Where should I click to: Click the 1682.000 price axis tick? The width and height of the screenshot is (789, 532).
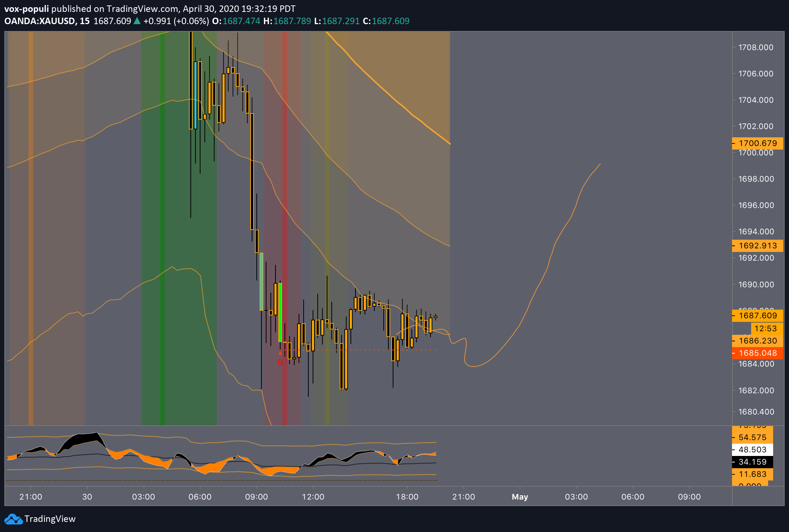[756, 390]
